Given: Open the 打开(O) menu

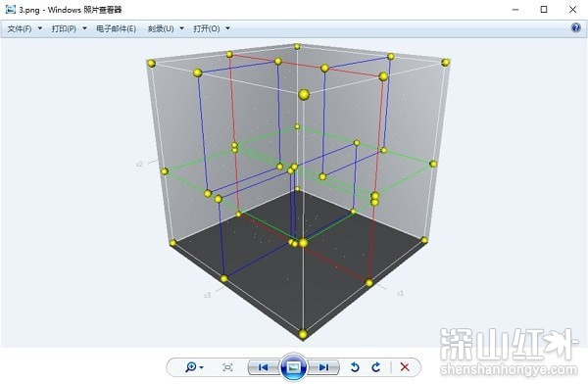Looking at the screenshot, I should pos(206,28).
